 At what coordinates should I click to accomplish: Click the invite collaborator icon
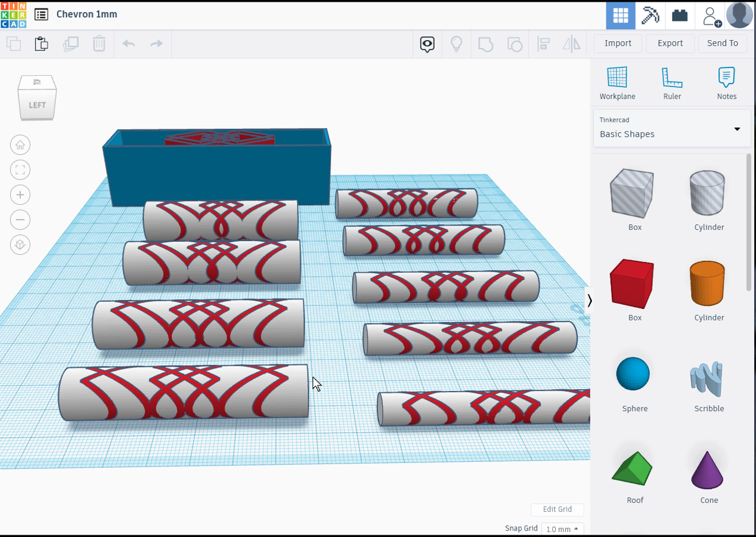click(711, 16)
